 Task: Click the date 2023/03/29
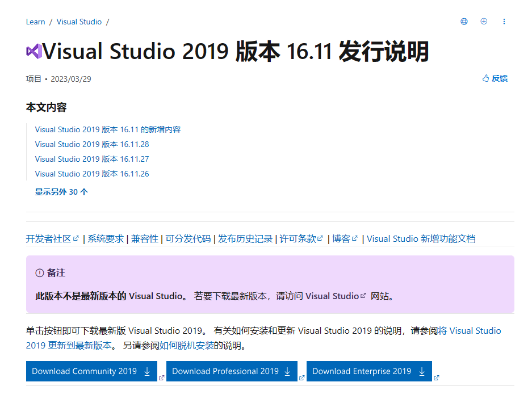coord(71,79)
